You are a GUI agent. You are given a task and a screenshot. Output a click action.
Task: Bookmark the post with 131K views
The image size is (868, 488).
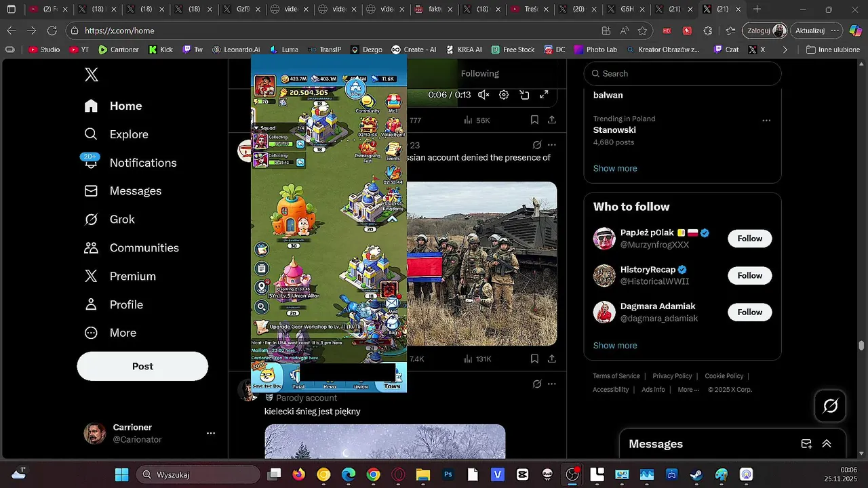click(534, 359)
